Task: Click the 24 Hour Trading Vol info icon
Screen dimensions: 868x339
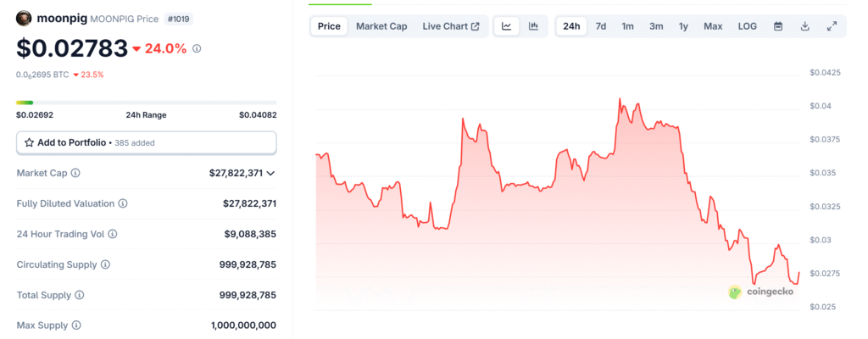Action: click(x=112, y=234)
